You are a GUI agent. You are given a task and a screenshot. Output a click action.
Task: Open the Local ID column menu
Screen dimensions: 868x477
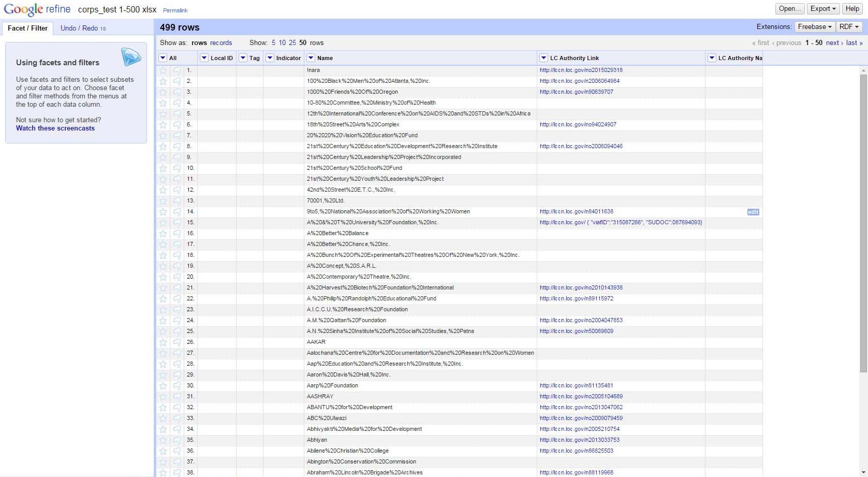pos(204,58)
